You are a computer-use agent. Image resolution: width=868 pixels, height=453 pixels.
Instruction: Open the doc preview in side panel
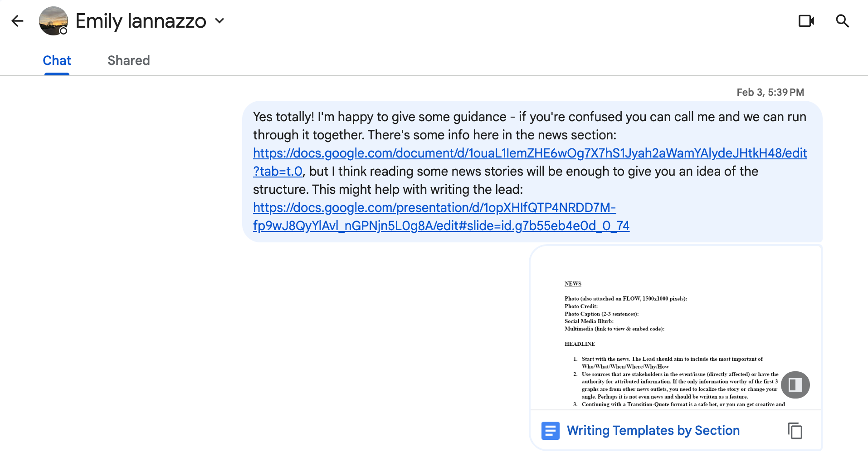[795, 385]
